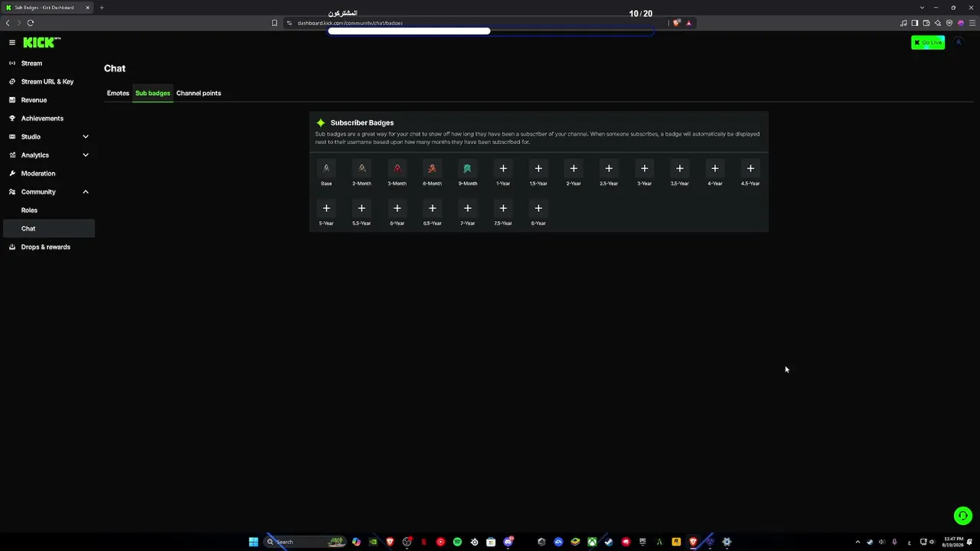Open the tab search dropdown arrow

(x=922, y=8)
